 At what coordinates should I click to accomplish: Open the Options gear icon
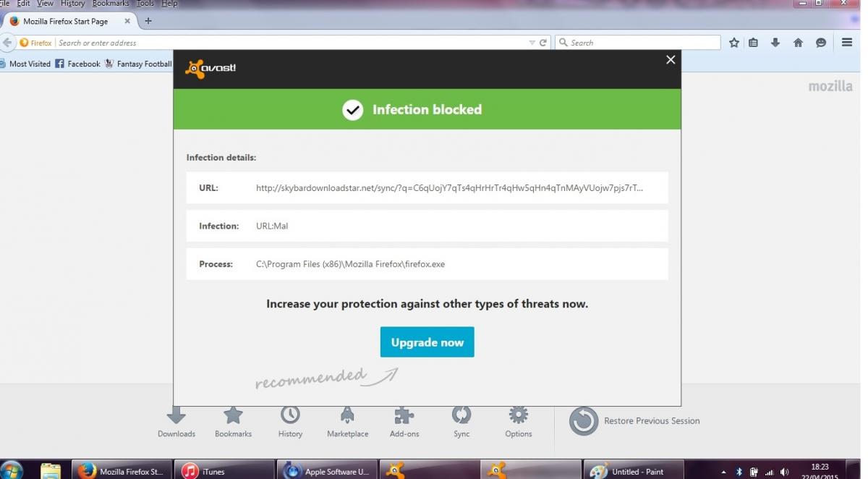518,415
